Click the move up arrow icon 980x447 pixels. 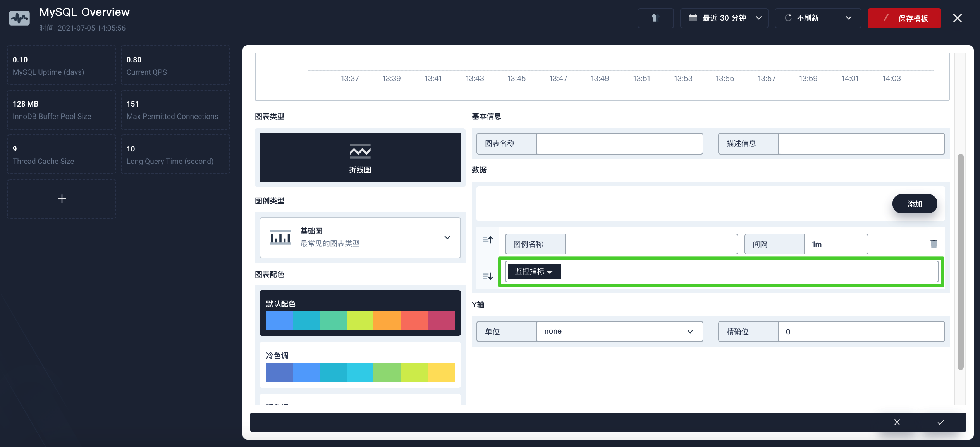point(488,239)
